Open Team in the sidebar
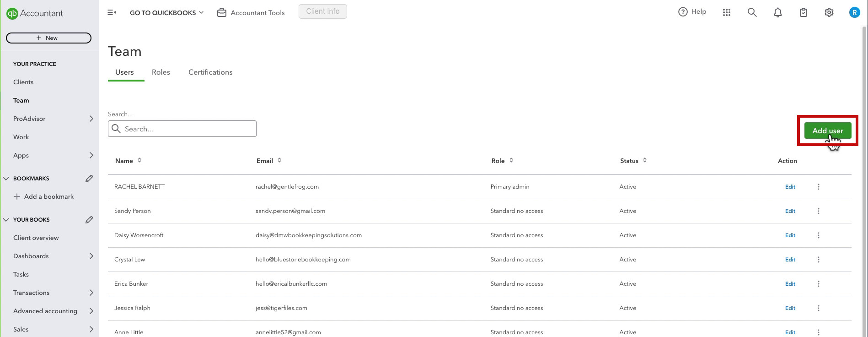This screenshot has height=337, width=868. click(21, 100)
